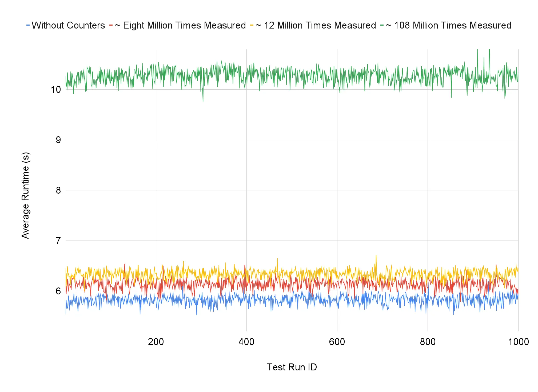This screenshot has height=392, width=538.
Task: Select Eight Million Times Measured legend label
Action: coord(181,25)
